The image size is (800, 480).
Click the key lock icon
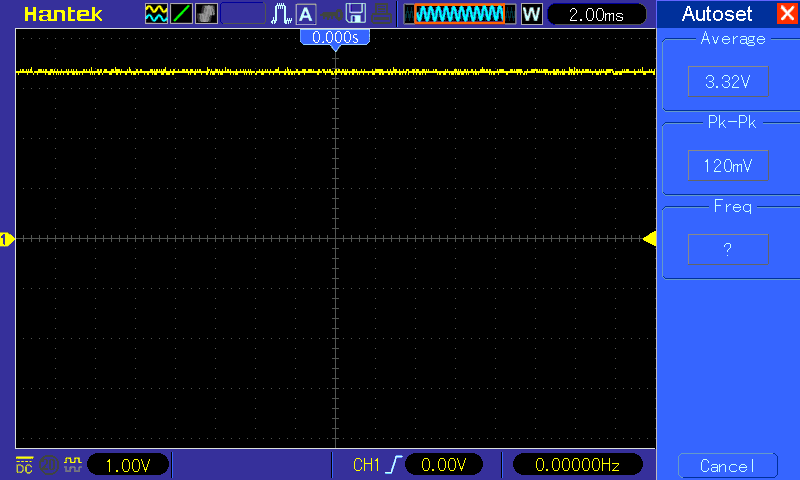click(332, 14)
